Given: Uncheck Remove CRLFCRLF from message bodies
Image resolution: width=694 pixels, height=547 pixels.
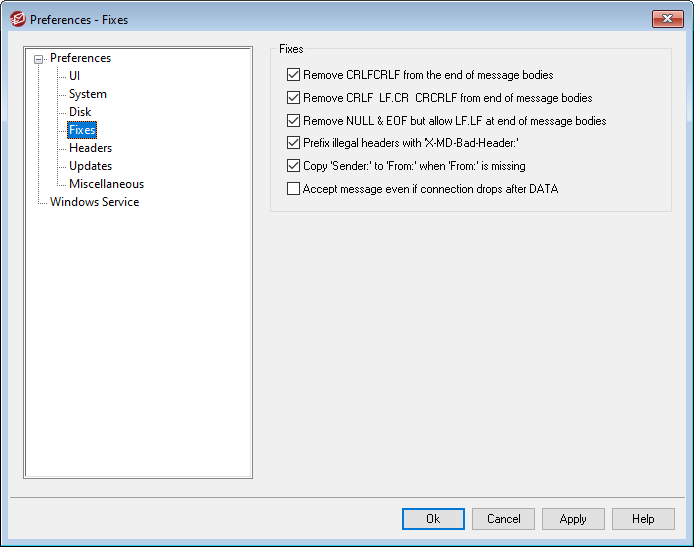Looking at the screenshot, I should coord(293,75).
